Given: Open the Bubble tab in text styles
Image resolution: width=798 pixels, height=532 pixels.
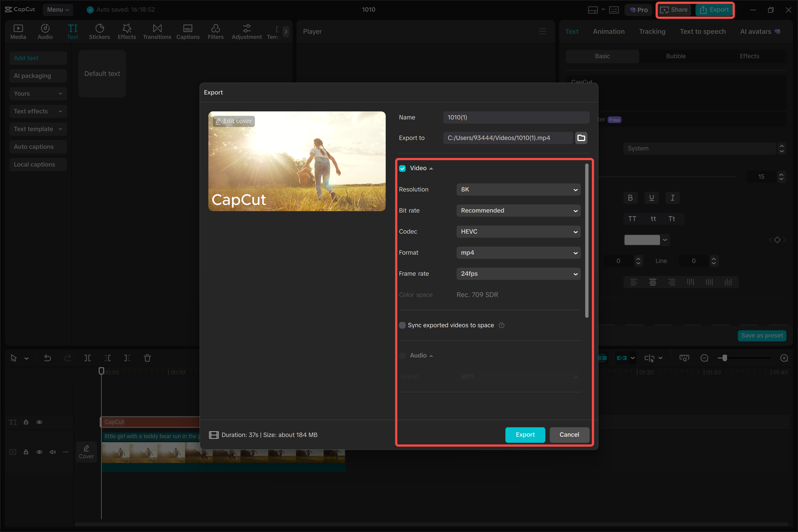Looking at the screenshot, I should click(x=676, y=56).
